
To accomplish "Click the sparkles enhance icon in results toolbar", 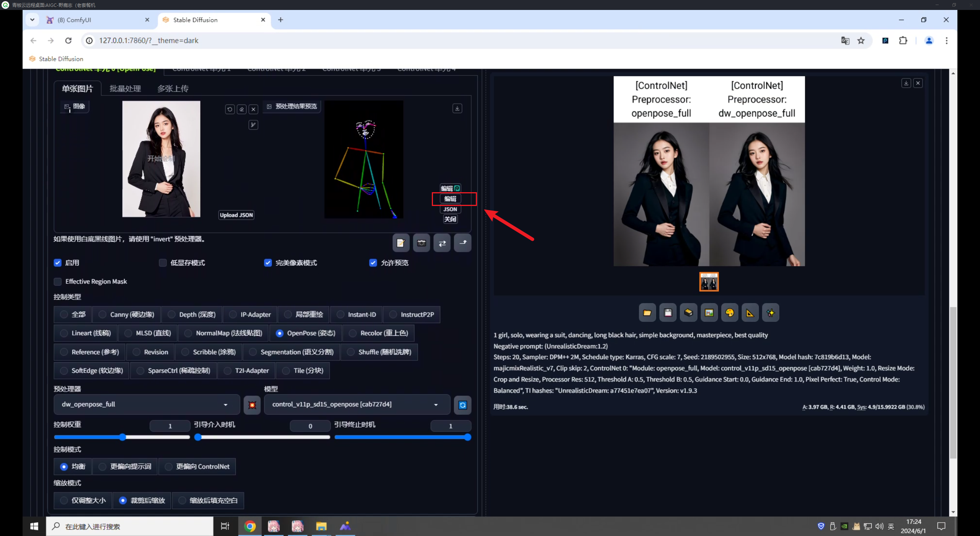I will (770, 312).
